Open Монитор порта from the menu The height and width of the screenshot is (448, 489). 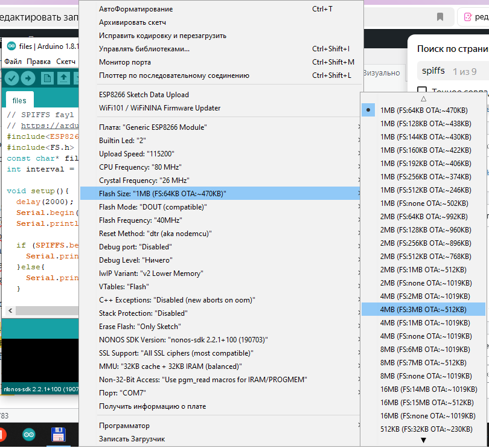125,62
